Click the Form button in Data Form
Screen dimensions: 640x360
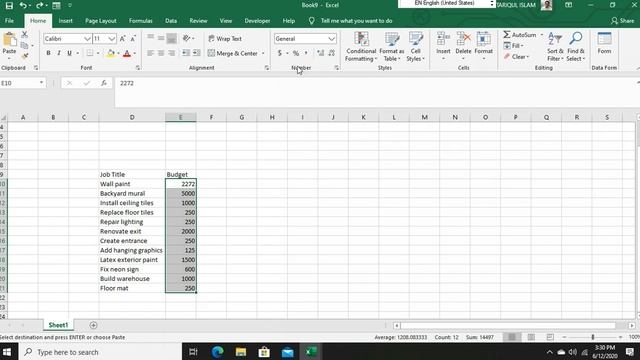pyautogui.click(x=604, y=43)
